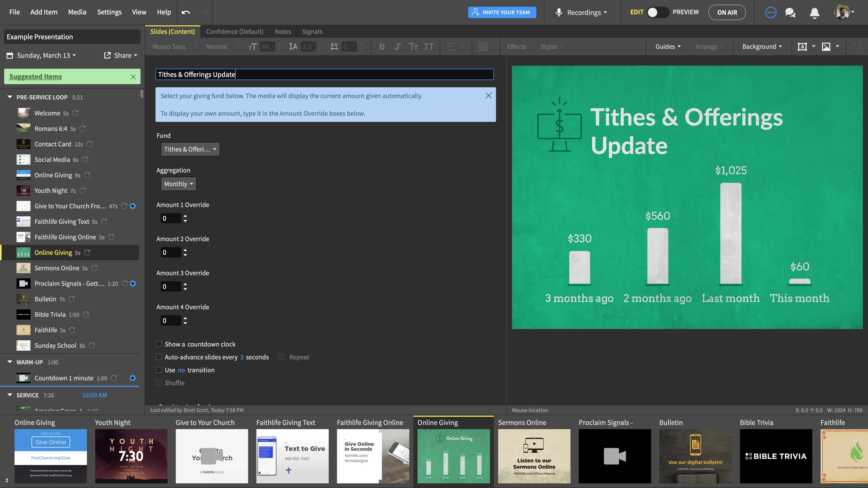Click the Example Presentation title field
868x488 pixels.
click(x=72, y=37)
